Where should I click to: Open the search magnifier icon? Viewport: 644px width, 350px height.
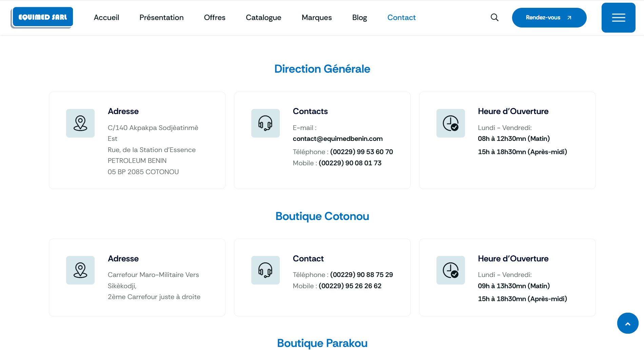tap(494, 17)
